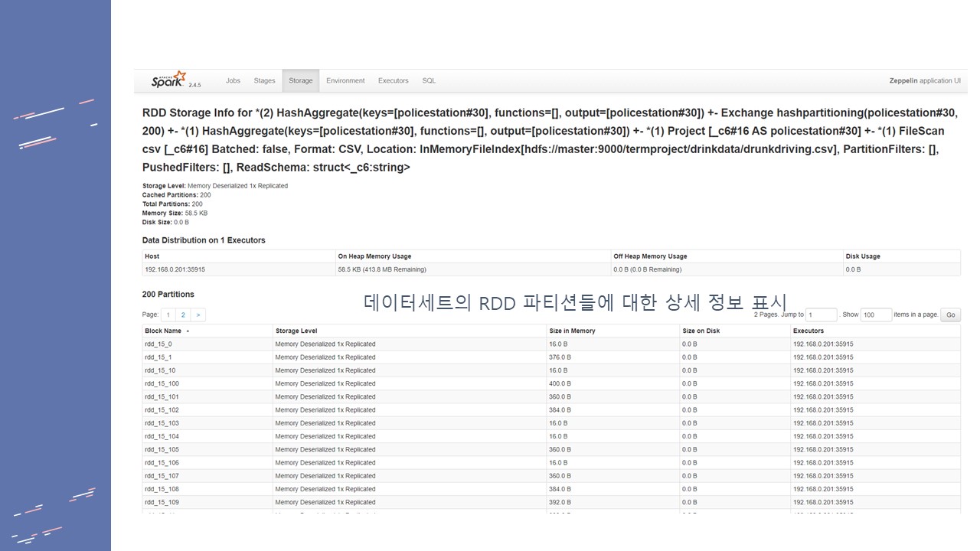Select block name rdd_15_109
980x551 pixels.
point(162,502)
